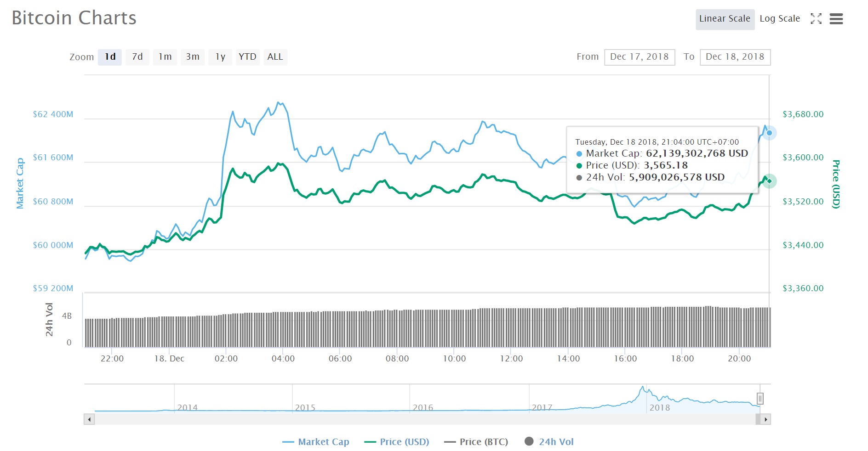This screenshot has height=451, width=868.
Task: Click the 24h Vol axis title
Action: point(49,320)
